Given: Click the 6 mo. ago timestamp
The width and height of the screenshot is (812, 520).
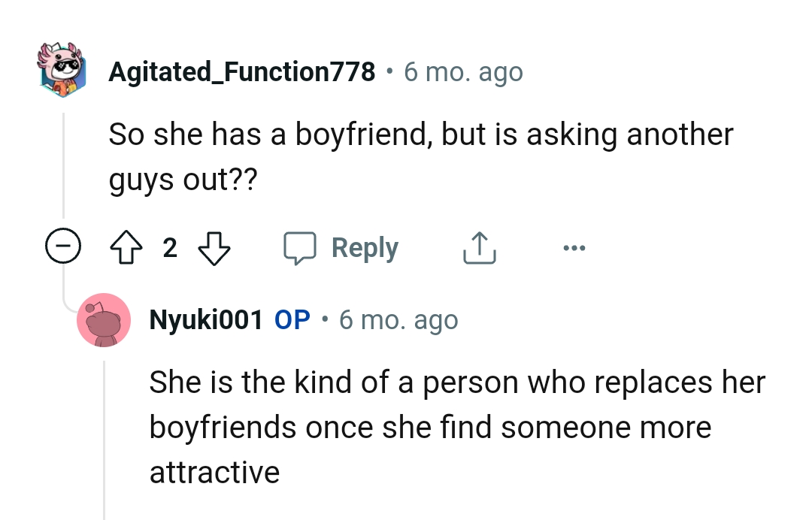Looking at the screenshot, I should [462, 71].
